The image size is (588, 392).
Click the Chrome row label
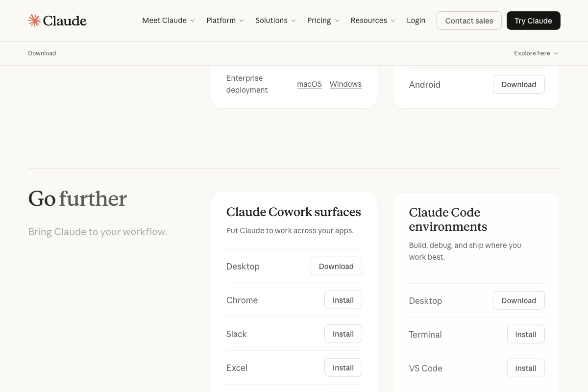pos(242,300)
